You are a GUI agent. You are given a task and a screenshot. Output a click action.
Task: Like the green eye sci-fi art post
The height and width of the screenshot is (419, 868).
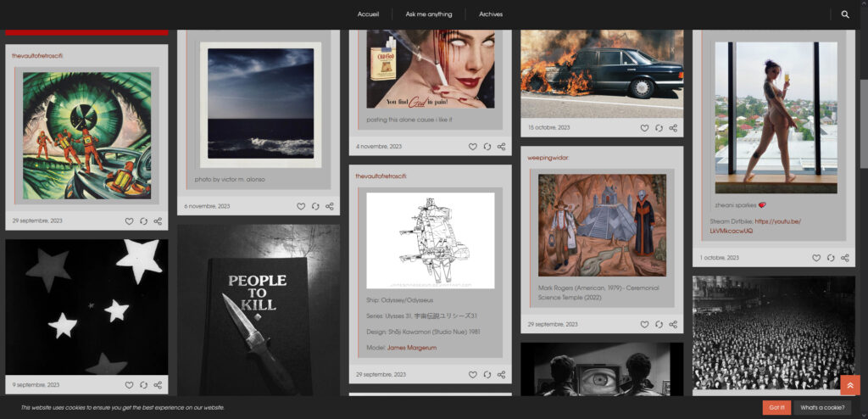coord(129,221)
